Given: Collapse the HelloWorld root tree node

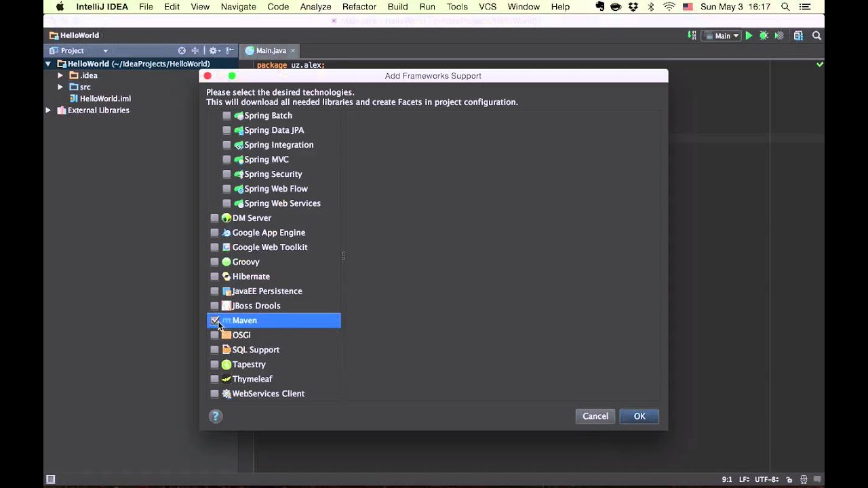Looking at the screenshot, I should (48, 64).
